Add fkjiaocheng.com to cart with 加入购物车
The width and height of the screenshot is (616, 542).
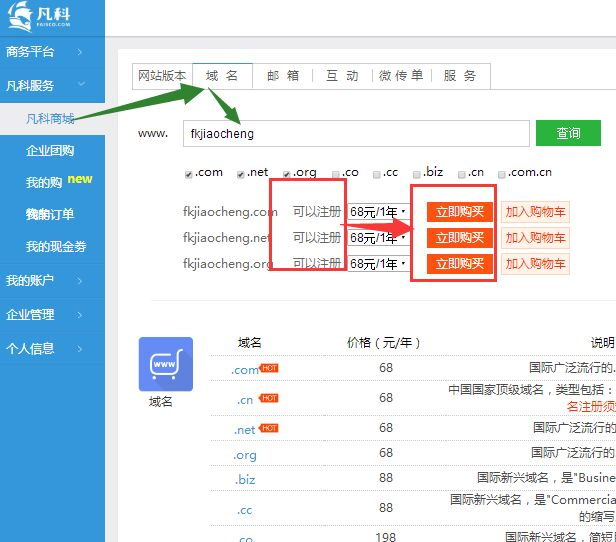[535, 212]
